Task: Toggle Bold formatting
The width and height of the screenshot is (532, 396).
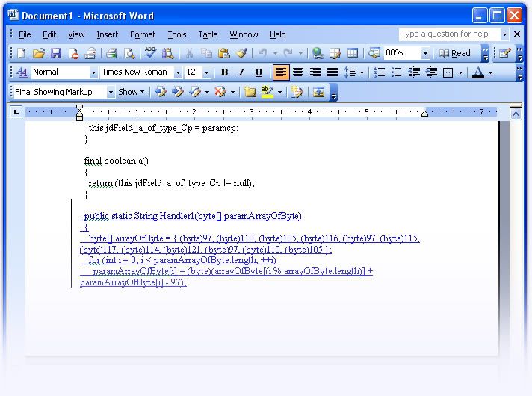Action: coord(224,72)
